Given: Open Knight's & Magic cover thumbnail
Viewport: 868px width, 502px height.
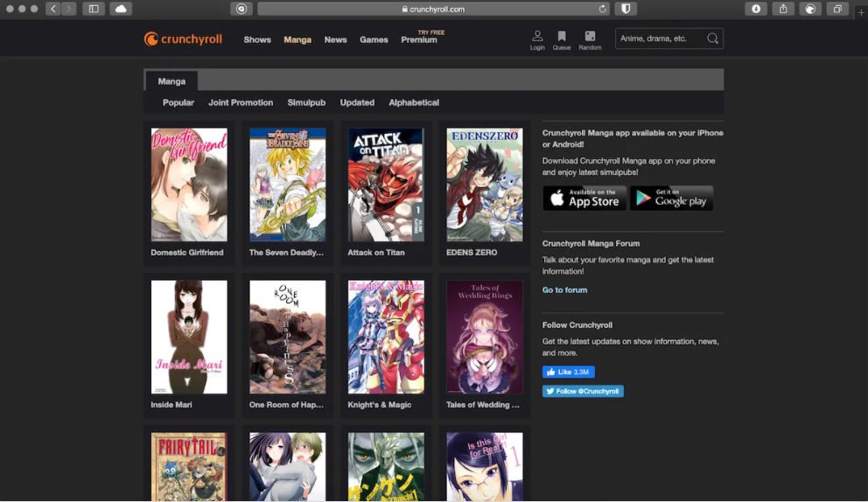Looking at the screenshot, I should [386, 337].
